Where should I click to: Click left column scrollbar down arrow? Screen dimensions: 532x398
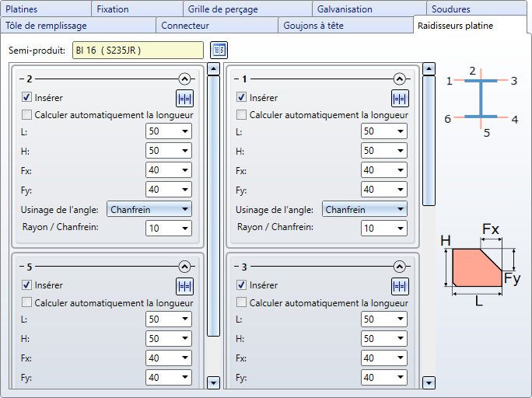[x=213, y=382]
